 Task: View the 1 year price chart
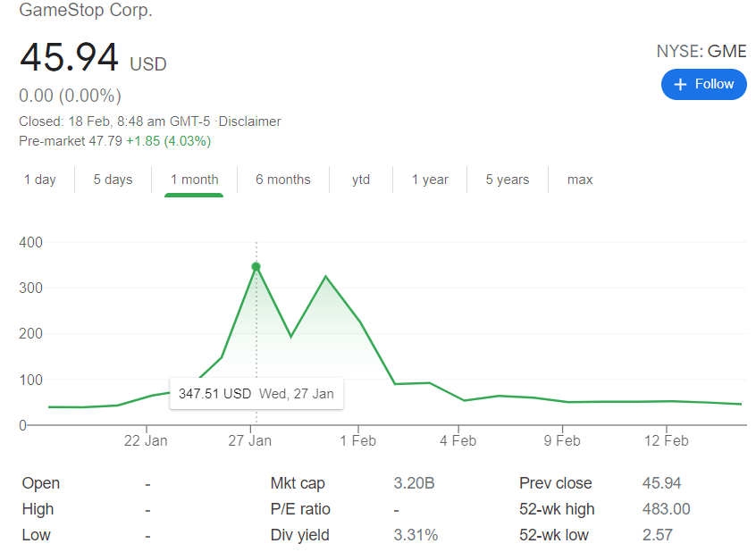pyautogui.click(x=430, y=180)
